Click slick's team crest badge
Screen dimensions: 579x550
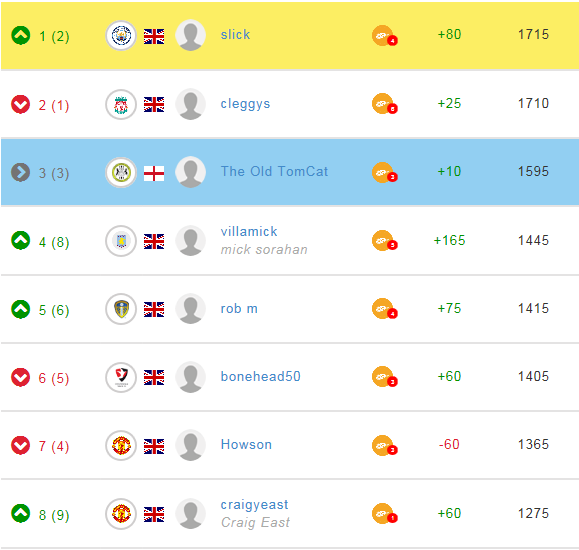click(x=121, y=35)
